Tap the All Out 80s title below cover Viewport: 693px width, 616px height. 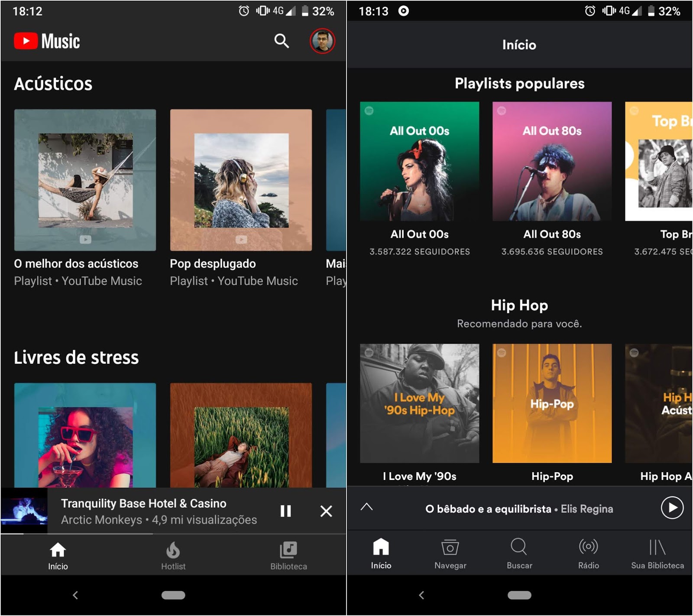click(552, 234)
